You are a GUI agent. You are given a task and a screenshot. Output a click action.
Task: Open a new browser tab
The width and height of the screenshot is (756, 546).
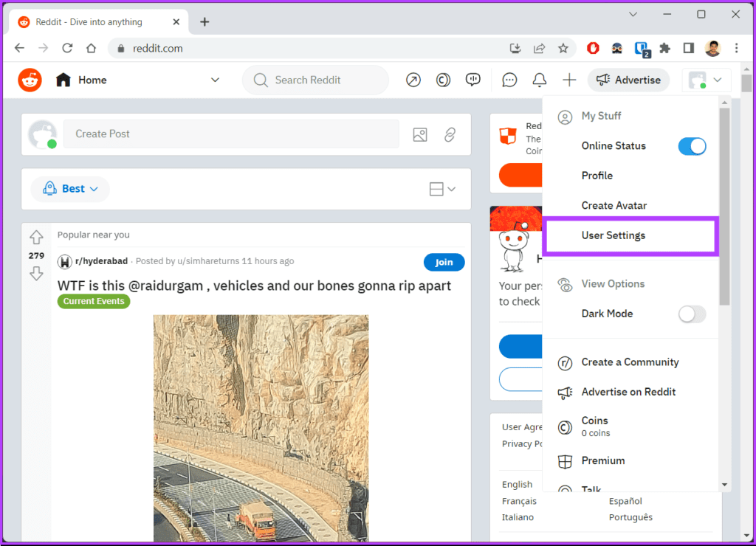(x=205, y=22)
